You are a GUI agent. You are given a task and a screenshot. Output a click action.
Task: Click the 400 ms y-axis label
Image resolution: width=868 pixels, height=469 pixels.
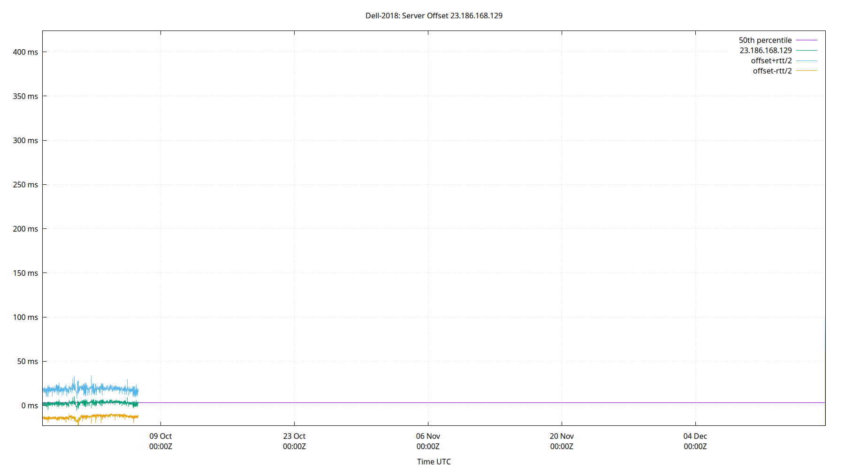(x=25, y=52)
